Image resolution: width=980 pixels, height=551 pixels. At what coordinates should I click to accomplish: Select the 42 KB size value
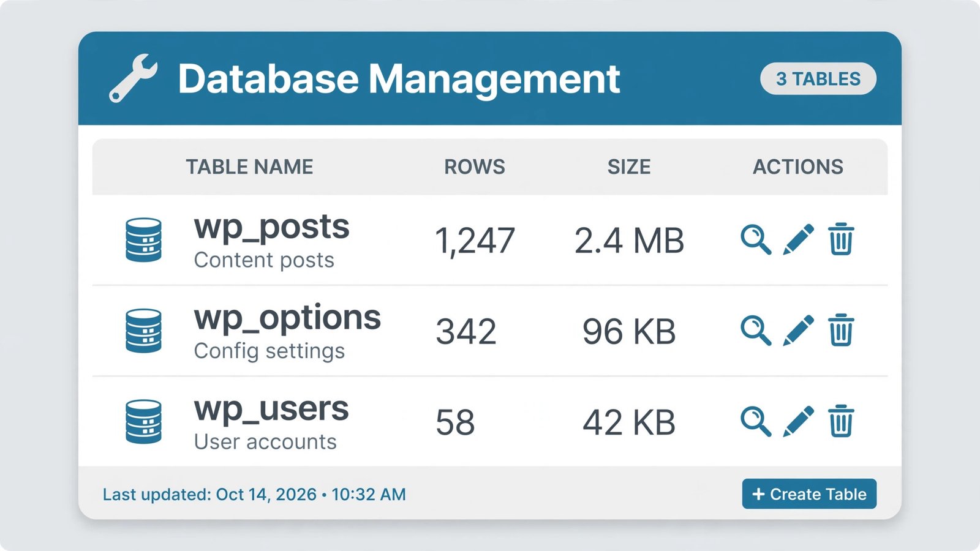(x=629, y=422)
